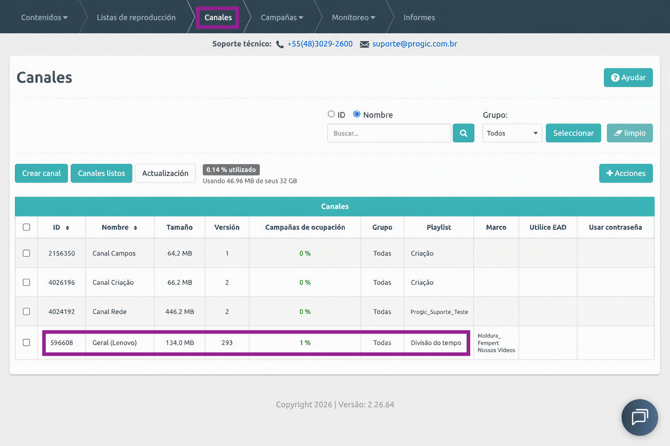Click the ID 4026196 cell
Image resolution: width=670 pixels, height=446 pixels.
click(x=62, y=282)
